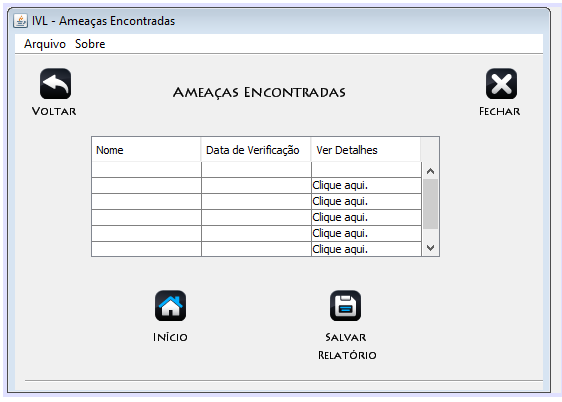Sort by the Nome column header

pos(146,150)
